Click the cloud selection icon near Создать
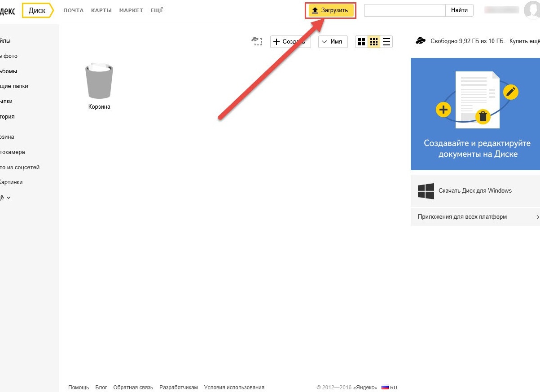 coord(256,41)
